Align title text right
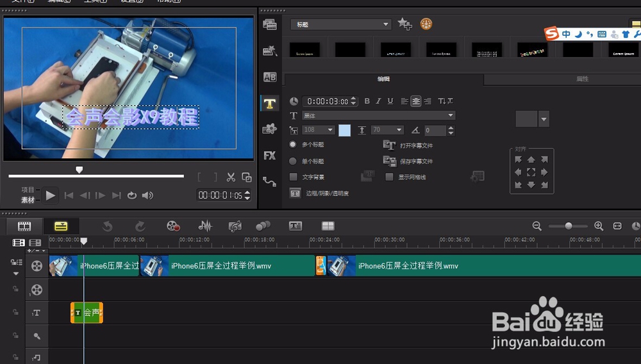 pos(428,101)
